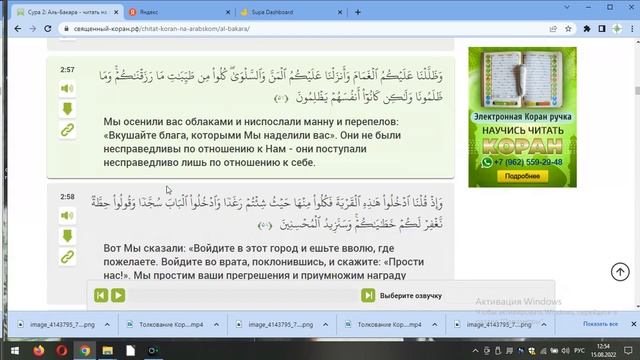Close the Яндекс tab
Screen dimensions: 640x360
[228, 12]
